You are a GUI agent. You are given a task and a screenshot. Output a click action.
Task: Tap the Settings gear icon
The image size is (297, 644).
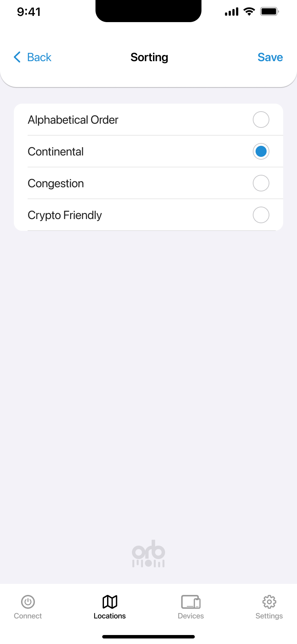click(269, 602)
